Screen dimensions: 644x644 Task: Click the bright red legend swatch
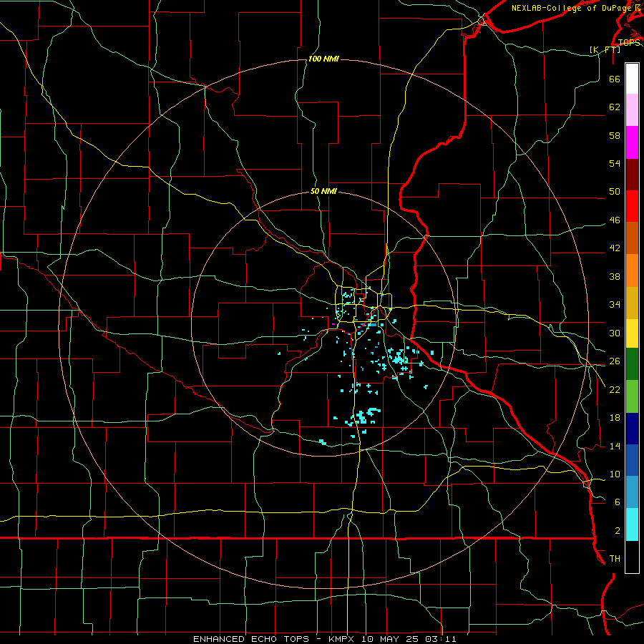coord(632,206)
